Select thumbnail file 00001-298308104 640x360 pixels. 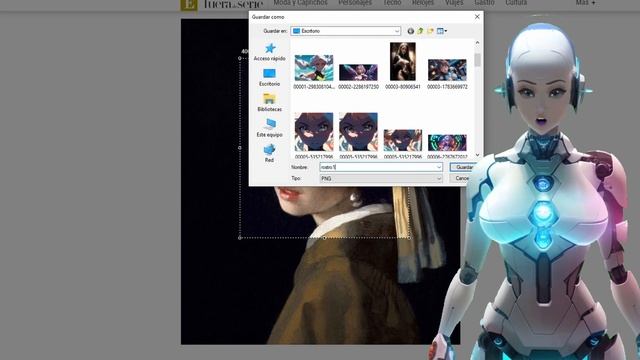314,72
